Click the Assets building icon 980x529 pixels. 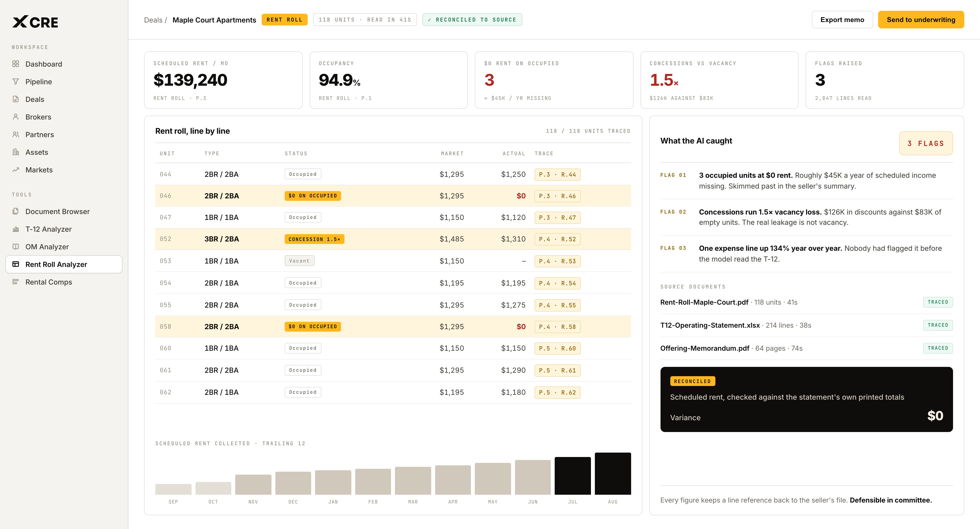(x=16, y=152)
